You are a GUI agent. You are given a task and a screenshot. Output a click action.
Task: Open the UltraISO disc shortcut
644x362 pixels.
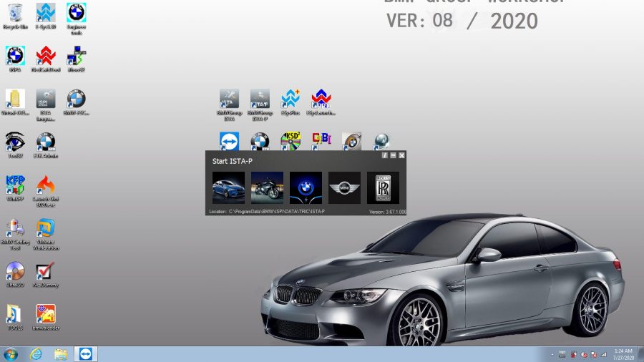click(x=15, y=274)
